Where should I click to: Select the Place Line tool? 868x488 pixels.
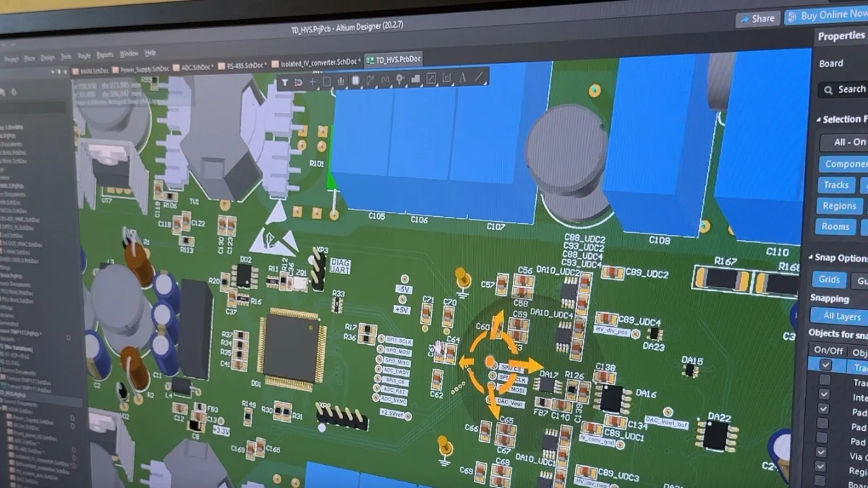[479, 77]
